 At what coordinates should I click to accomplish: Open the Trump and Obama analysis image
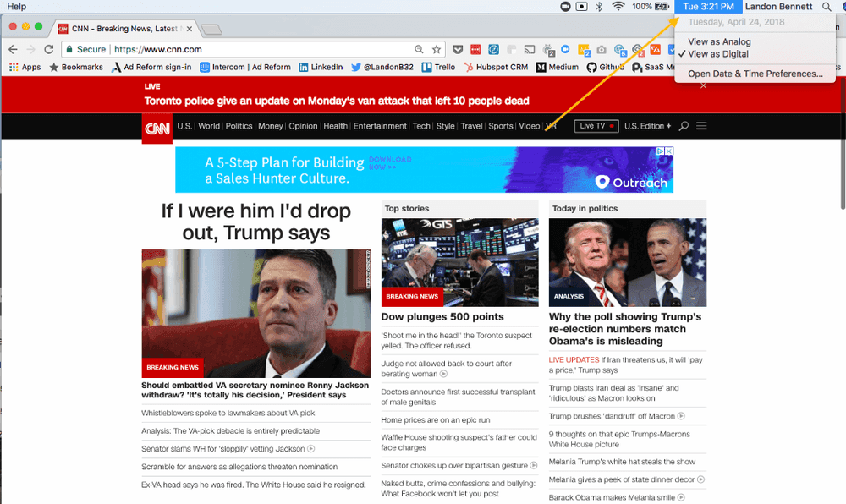coord(628,262)
